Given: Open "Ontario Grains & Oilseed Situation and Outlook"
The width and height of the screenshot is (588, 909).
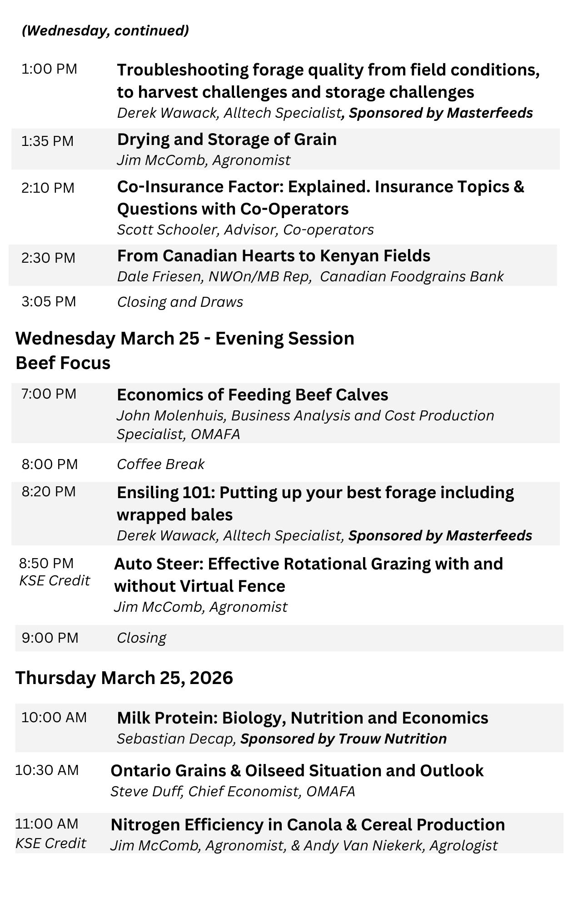Looking at the screenshot, I should tap(297, 770).
